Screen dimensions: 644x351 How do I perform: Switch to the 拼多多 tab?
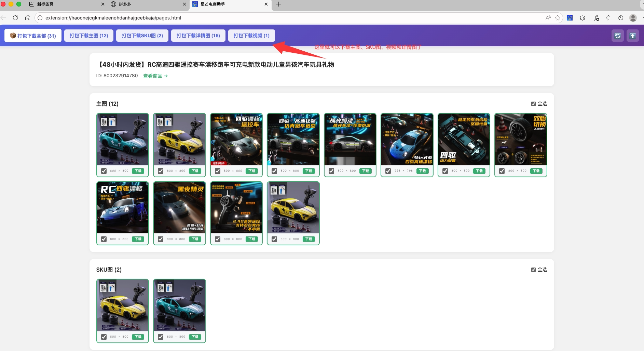149,4
